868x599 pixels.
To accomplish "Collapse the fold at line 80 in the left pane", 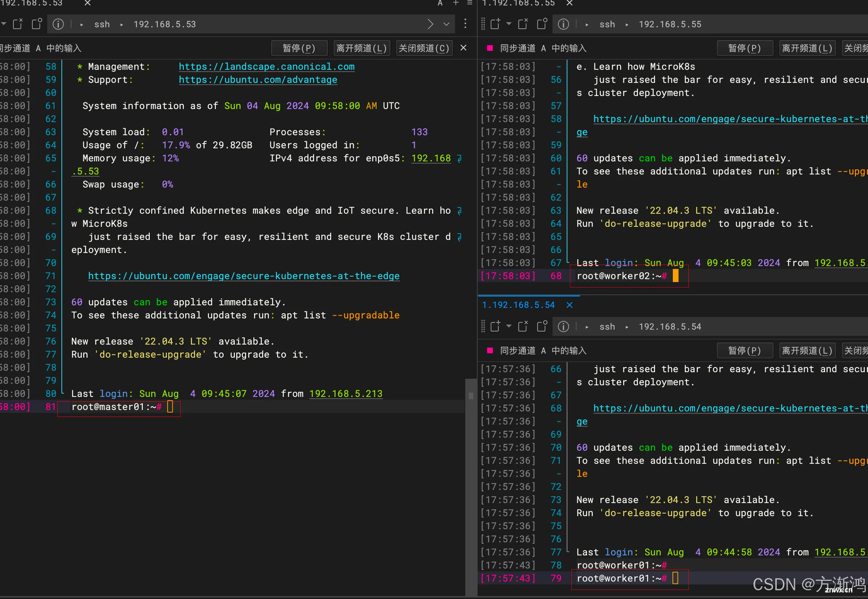I will tap(63, 393).
